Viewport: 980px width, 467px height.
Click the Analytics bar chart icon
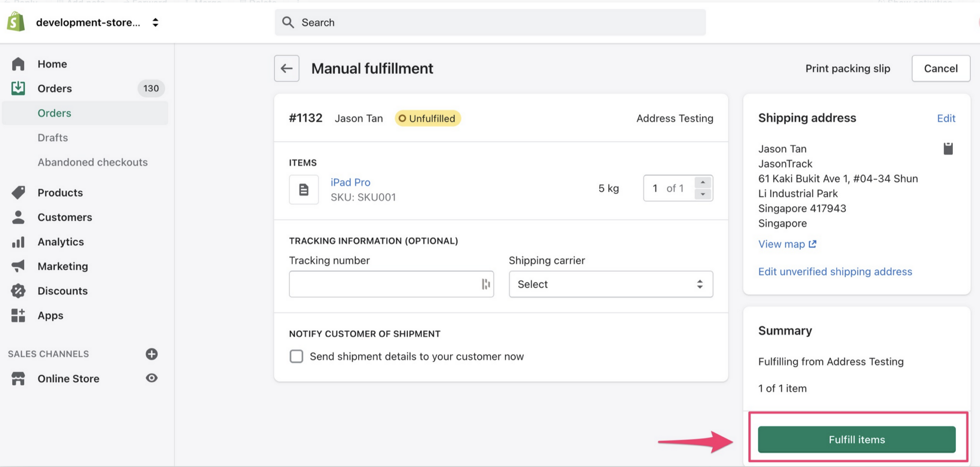18,242
